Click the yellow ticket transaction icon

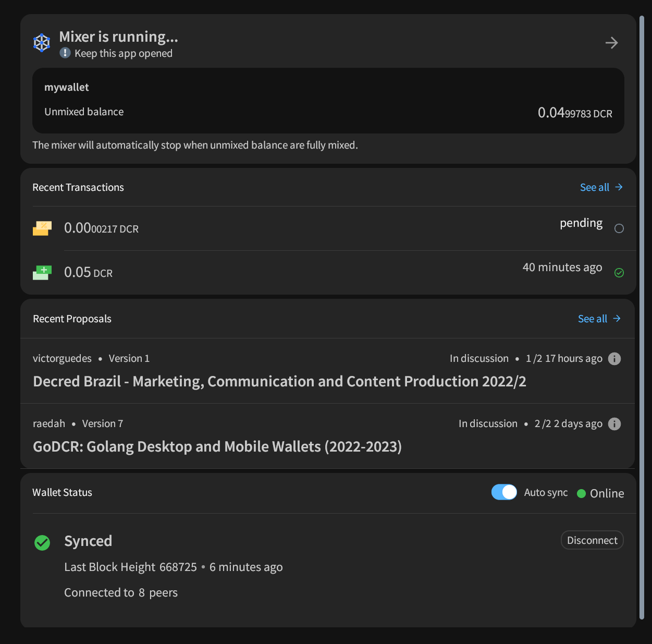click(42, 228)
